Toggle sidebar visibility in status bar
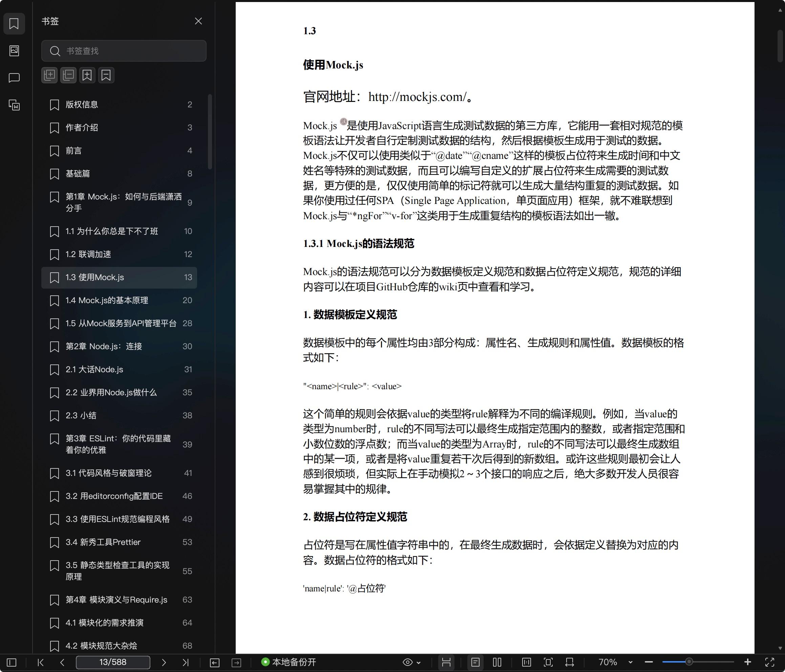Viewport: 785px width, 672px height. pyautogui.click(x=12, y=662)
